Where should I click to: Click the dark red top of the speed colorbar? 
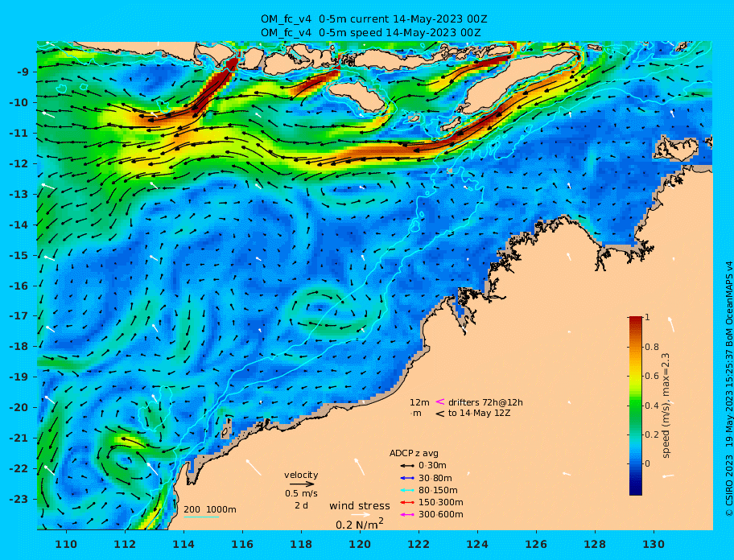(636, 319)
